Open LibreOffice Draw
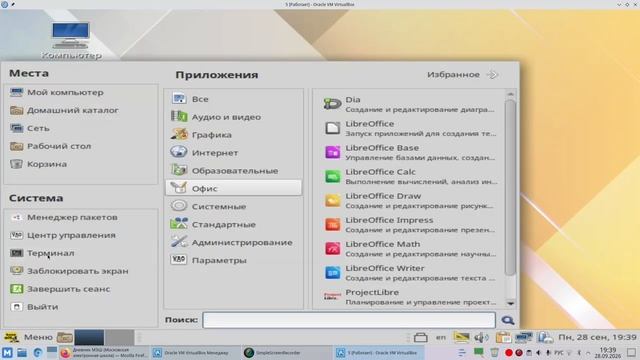This screenshot has height=360, width=640. pos(410,200)
